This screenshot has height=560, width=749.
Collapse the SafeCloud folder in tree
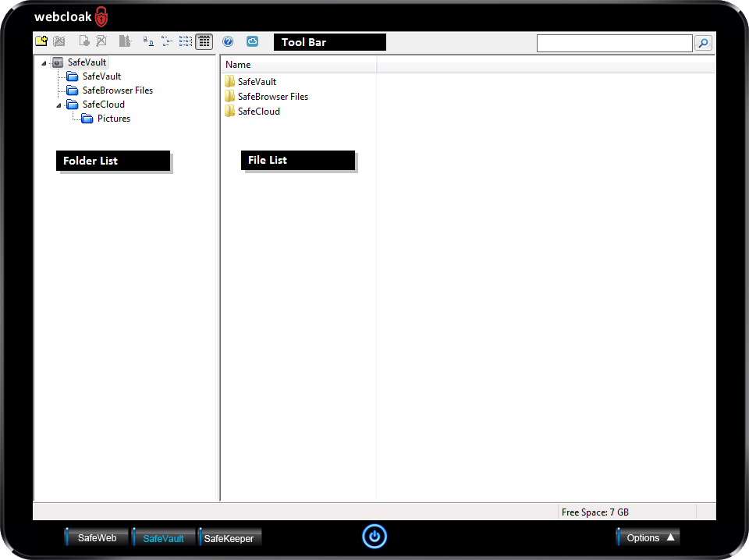[x=59, y=105]
